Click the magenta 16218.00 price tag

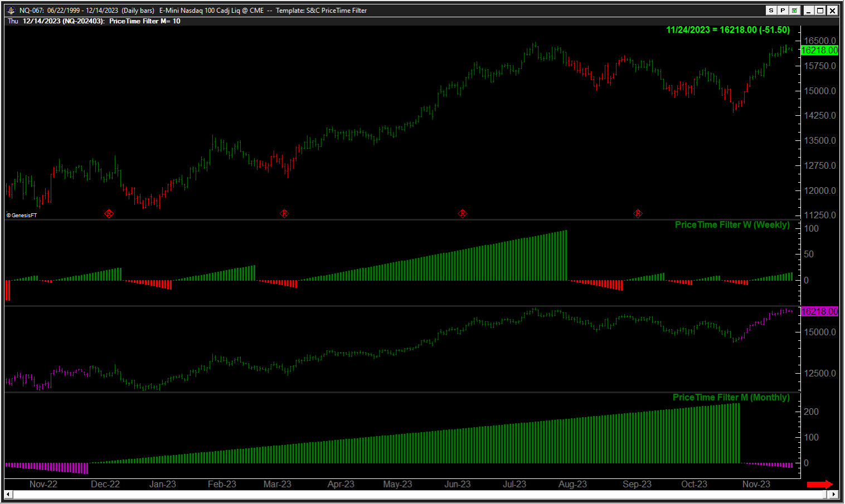coord(819,311)
